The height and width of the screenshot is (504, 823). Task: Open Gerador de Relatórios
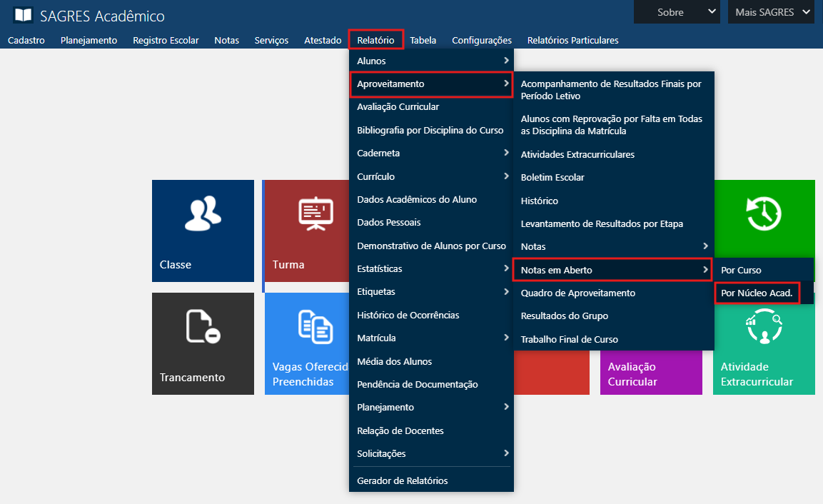tap(403, 480)
